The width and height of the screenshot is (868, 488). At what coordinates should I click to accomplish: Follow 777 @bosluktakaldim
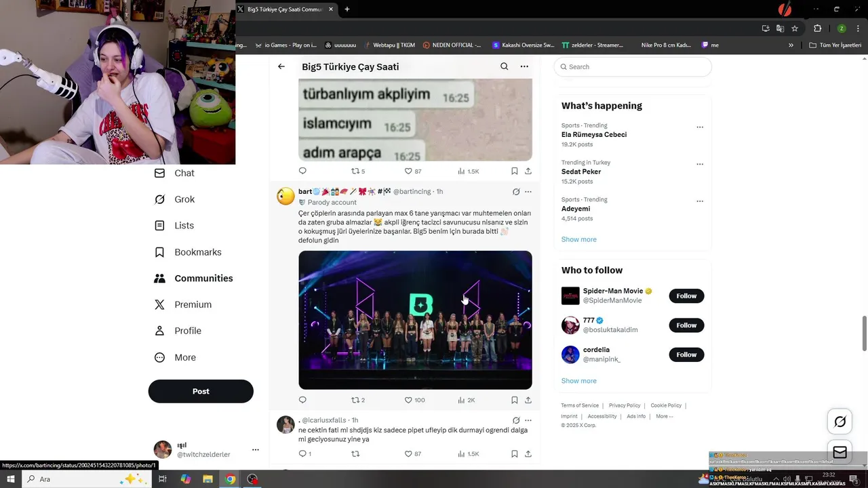[686, 325]
